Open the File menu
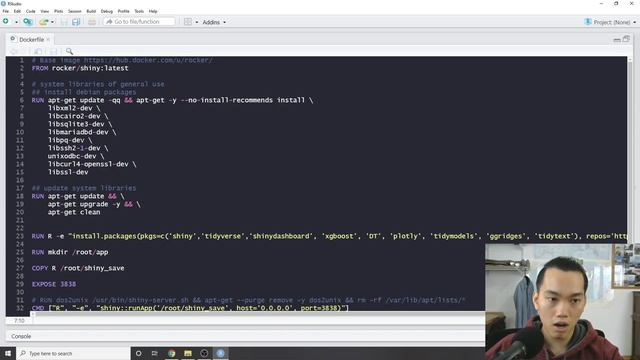This screenshot has height=360, width=640. (x=6, y=11)
